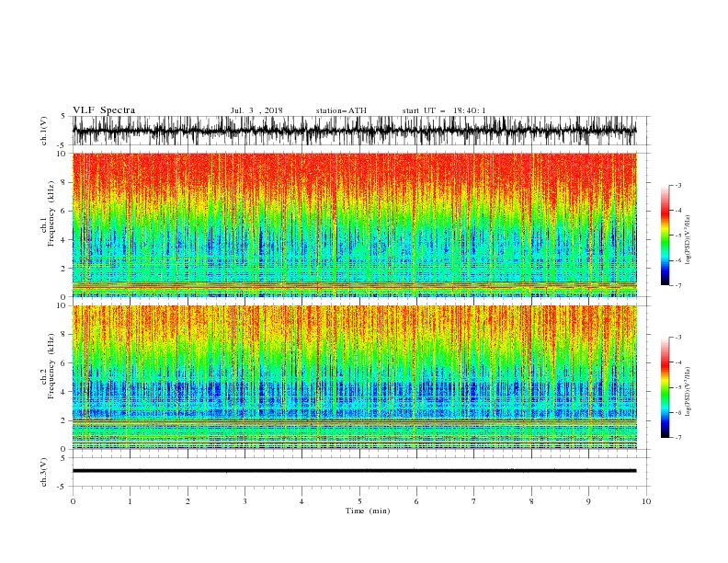
Task: Click the '8' kHz tick on ch.1 frequency axis
Action: (64, 182)
